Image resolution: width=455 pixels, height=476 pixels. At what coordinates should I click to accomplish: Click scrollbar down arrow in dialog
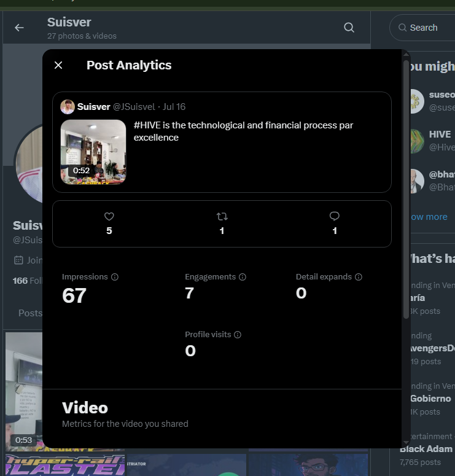[x=406, y=443]
